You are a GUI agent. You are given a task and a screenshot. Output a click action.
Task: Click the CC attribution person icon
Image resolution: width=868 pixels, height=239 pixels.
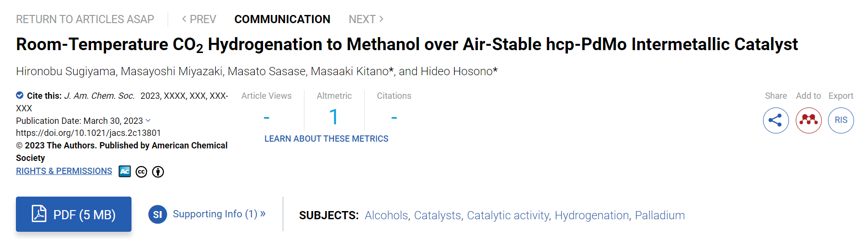pyautogui.click(x=158, y=172)
